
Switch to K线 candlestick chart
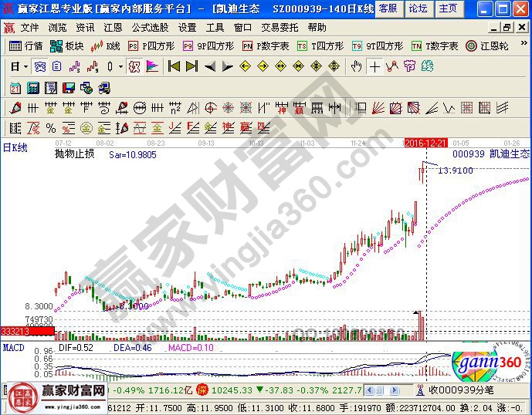point(107,46)
